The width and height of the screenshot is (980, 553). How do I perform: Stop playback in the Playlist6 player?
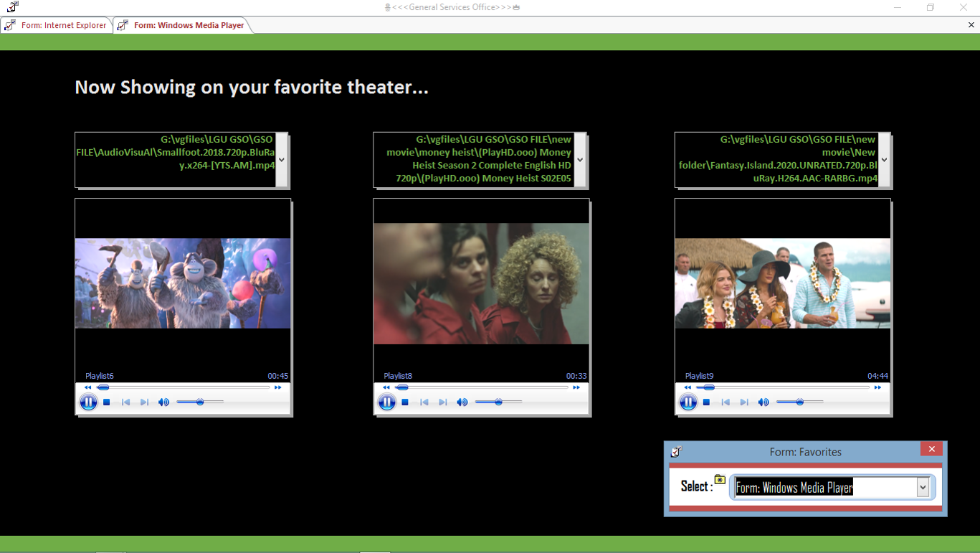107,402
